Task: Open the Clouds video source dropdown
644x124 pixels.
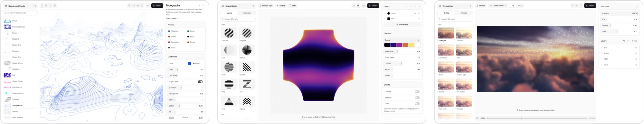Action: pos(498,5)
